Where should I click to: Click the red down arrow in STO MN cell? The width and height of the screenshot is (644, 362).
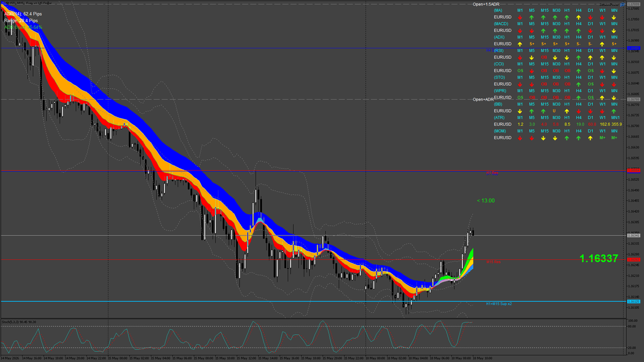click(614, 84)
